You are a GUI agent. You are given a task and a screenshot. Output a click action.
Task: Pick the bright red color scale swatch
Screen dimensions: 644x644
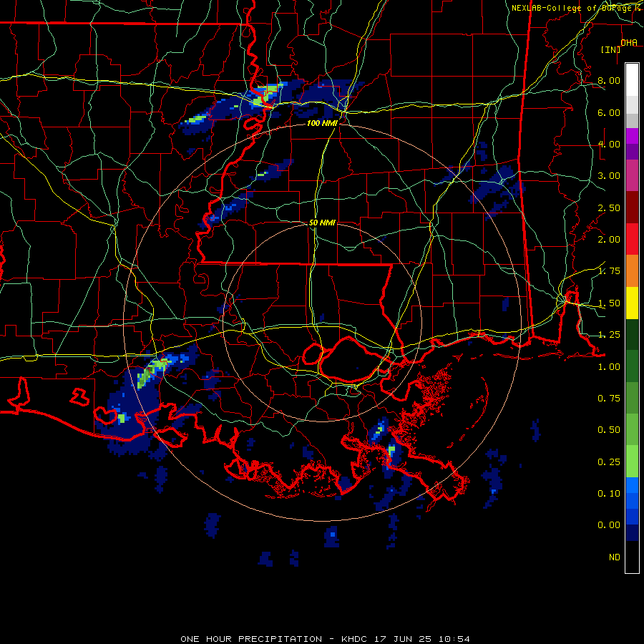tap(632, 239)
